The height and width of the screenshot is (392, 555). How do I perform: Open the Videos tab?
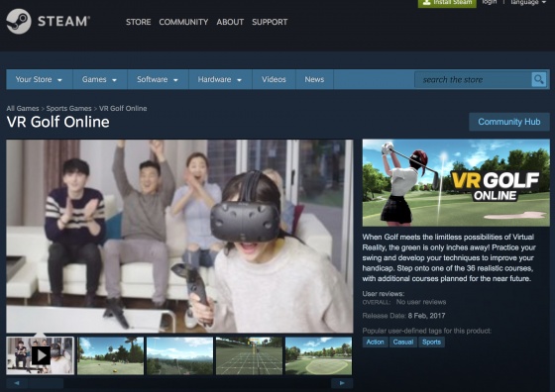274,79
